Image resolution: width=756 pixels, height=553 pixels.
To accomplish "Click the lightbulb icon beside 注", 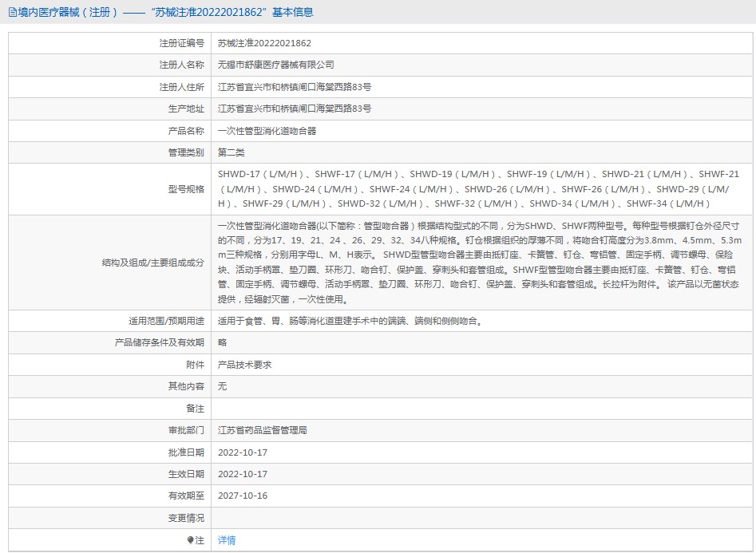I will point(190,540).
